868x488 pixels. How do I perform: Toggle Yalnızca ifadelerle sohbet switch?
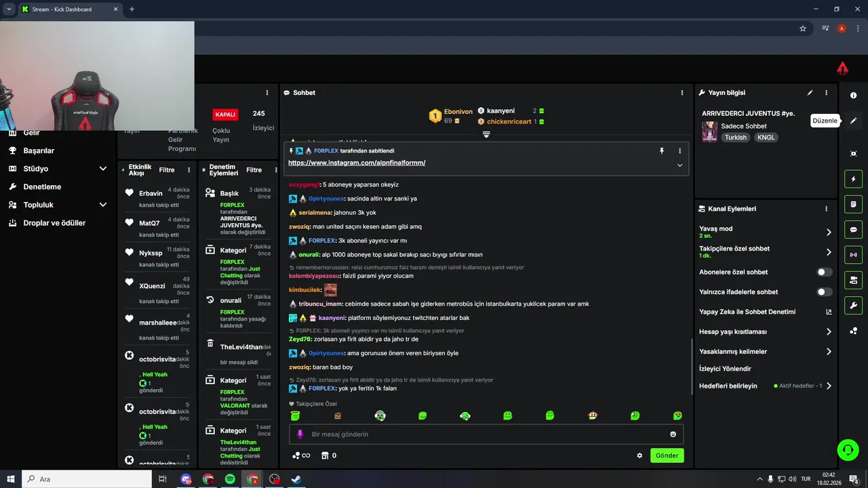pyautogui.click(x=824, y=292)
